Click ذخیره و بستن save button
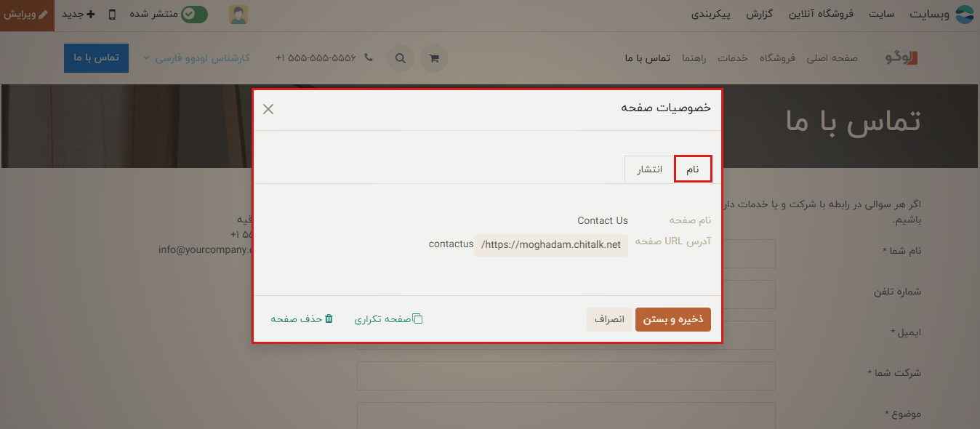This screenshot has height=429, width=980. (x=673, y=319)
